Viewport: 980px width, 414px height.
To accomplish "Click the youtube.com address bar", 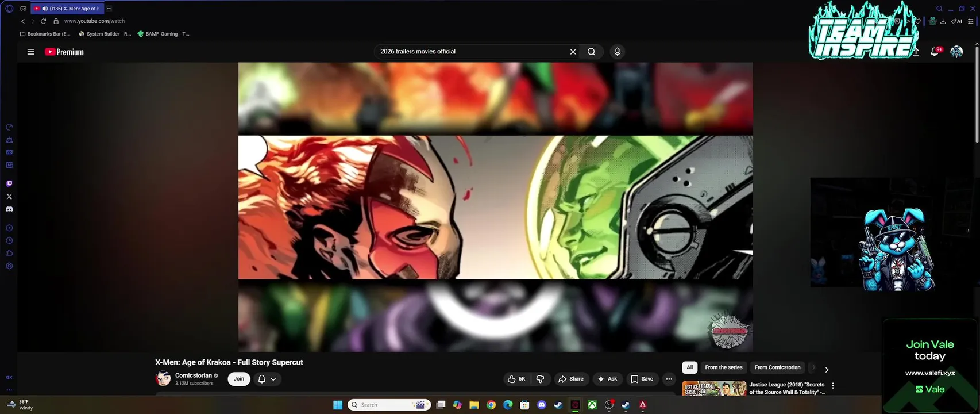I will 94,21.
